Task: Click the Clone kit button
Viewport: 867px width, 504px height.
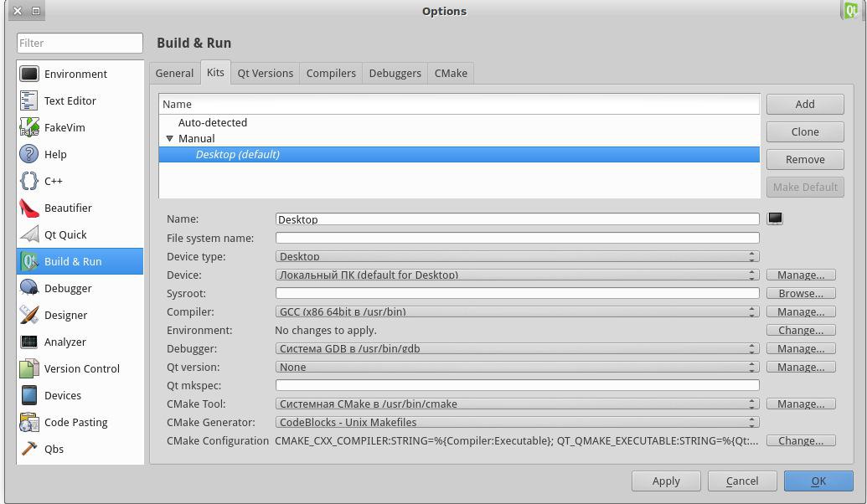Action: coord(805,131)
